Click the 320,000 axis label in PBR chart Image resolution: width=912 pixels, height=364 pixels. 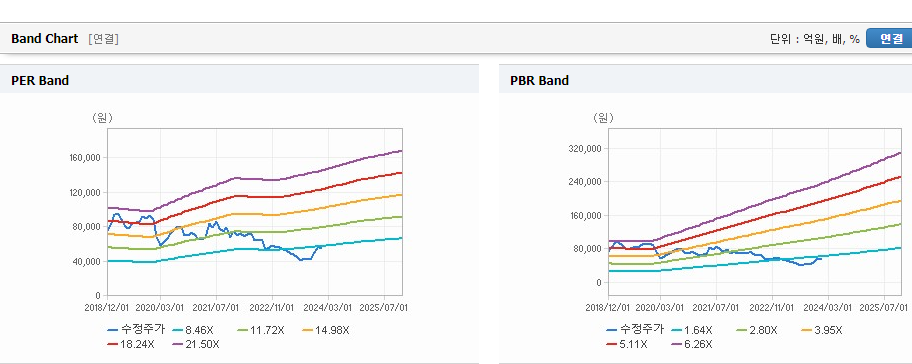(585, 148)
